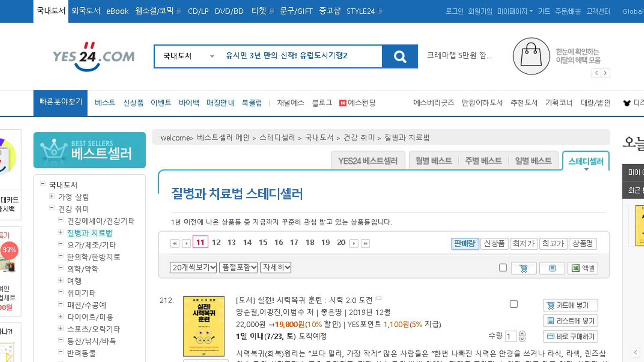Screen dimensions: 644x362
Task: Expand the 가정 살림 category tree node
Action: [x=52, y=196]
